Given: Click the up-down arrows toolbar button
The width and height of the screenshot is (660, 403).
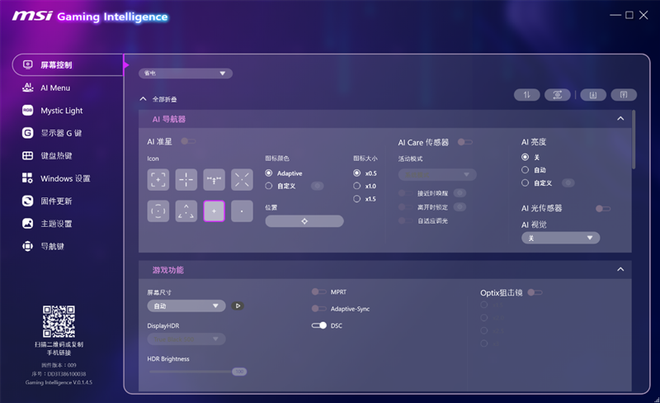Looking at the screenshot, I should pos(527,95).
